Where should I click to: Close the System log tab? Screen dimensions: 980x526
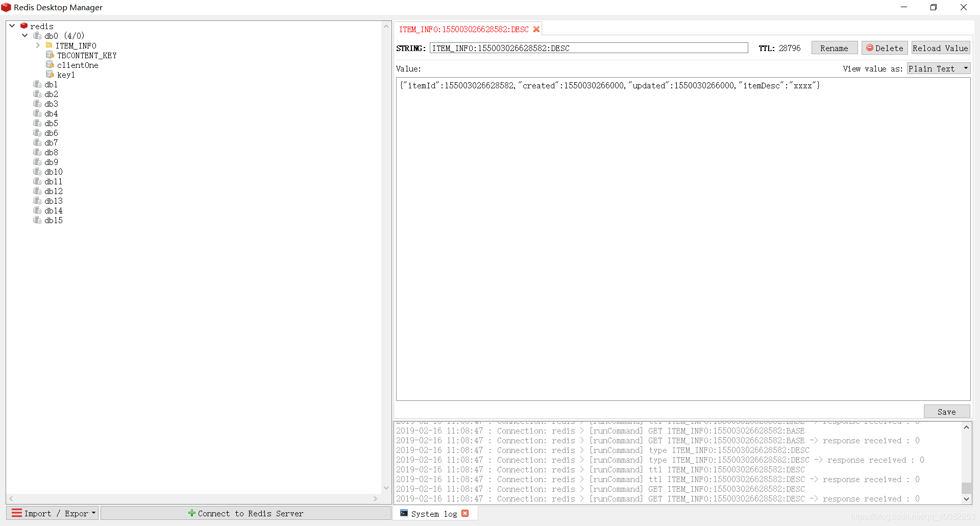465,513
